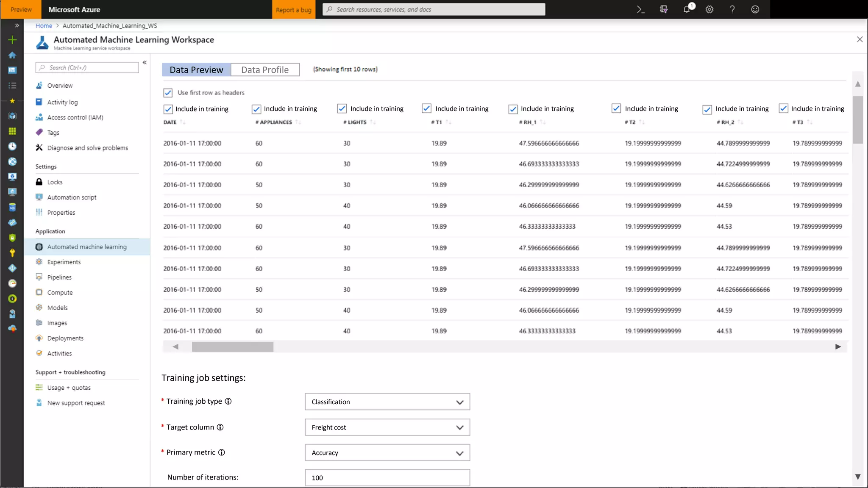Click the Home breadcrumb link
The height and width of the screenshot is (488, 868).
(44, 25)
